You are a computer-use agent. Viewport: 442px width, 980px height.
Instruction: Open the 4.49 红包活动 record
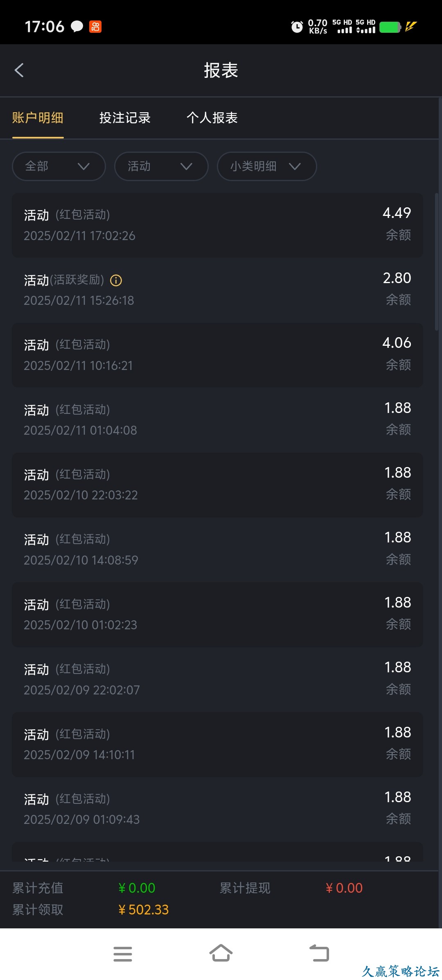(217, 225)
